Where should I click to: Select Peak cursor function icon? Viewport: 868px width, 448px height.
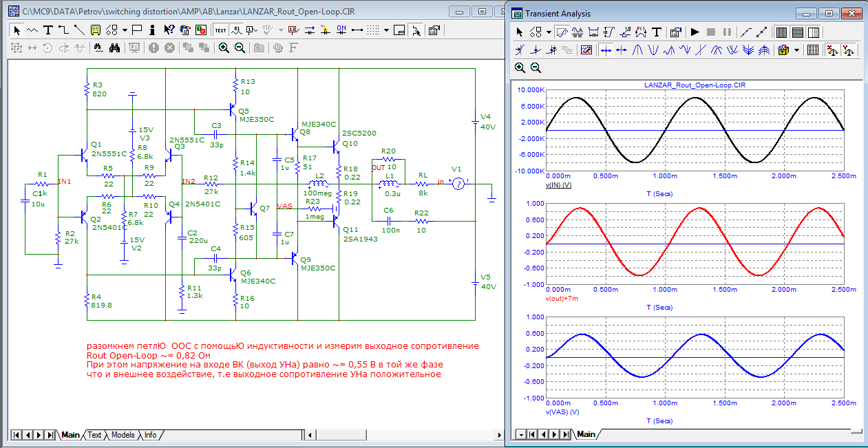click(637, 50)
